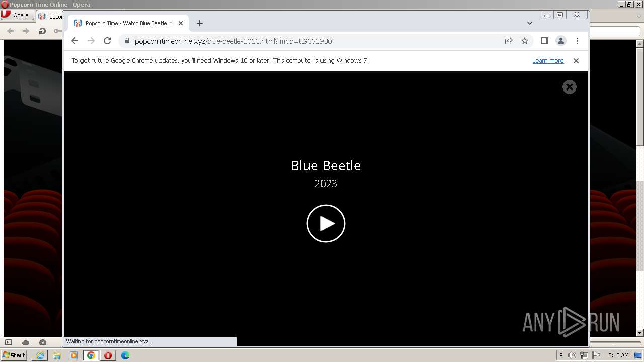The image size is (644, 362).
Task: Dismiss the Chrome update notice bar
Action: coord(576,60)
